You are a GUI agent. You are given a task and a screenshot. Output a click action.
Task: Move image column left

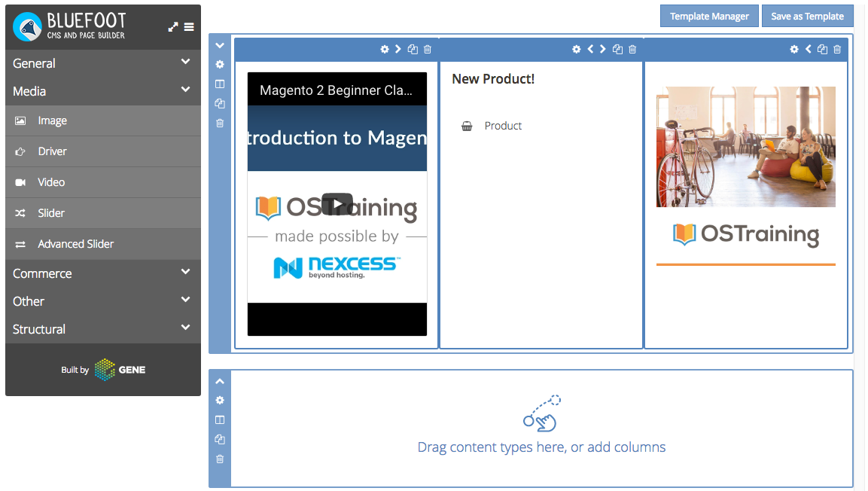tap(809, 49)
